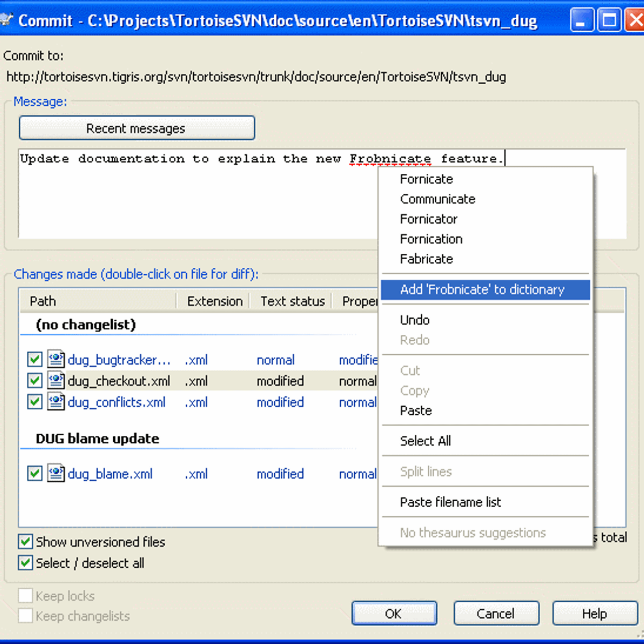Pick the Fabricate spelling suggestion

click(x=427, y=259)
